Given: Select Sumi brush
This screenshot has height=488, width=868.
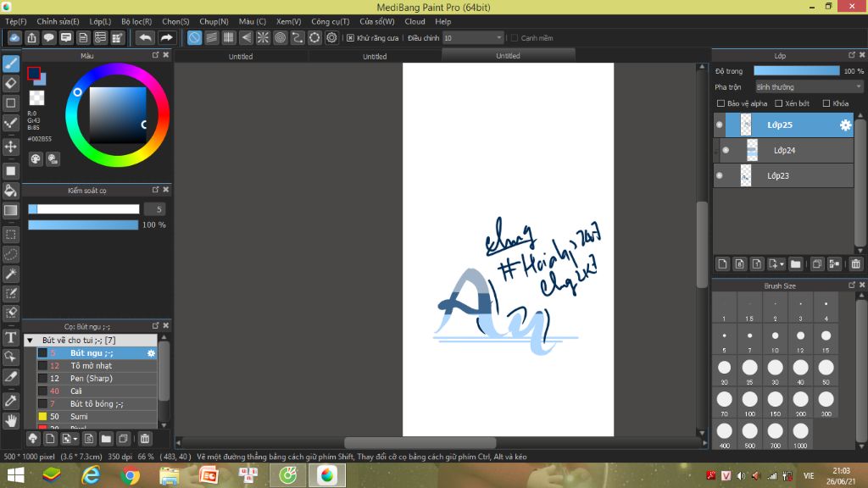Looking at the screenshot, I should (97, 417).
